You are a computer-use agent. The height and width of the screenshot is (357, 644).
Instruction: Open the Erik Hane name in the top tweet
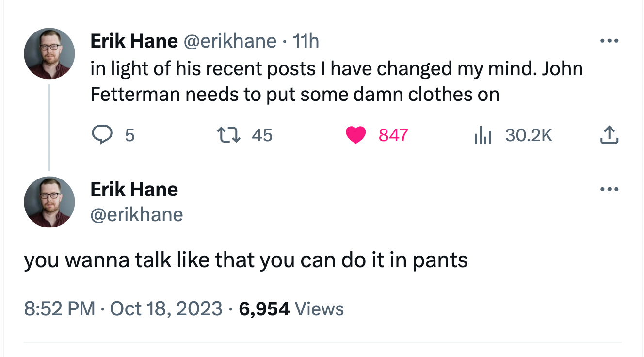[134, 41]
